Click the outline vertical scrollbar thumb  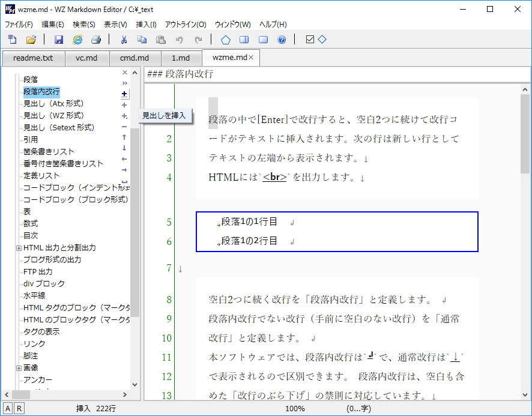135,223
